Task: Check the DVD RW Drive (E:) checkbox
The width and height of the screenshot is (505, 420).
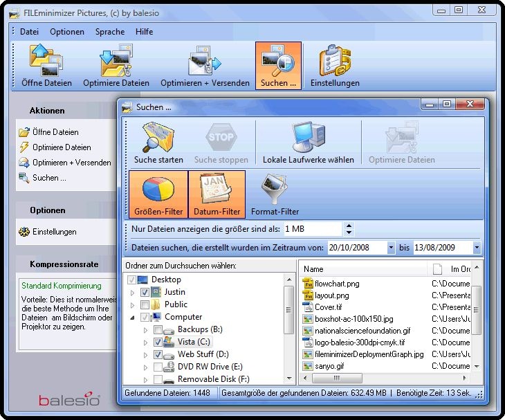Action: [x=158, y=367]
